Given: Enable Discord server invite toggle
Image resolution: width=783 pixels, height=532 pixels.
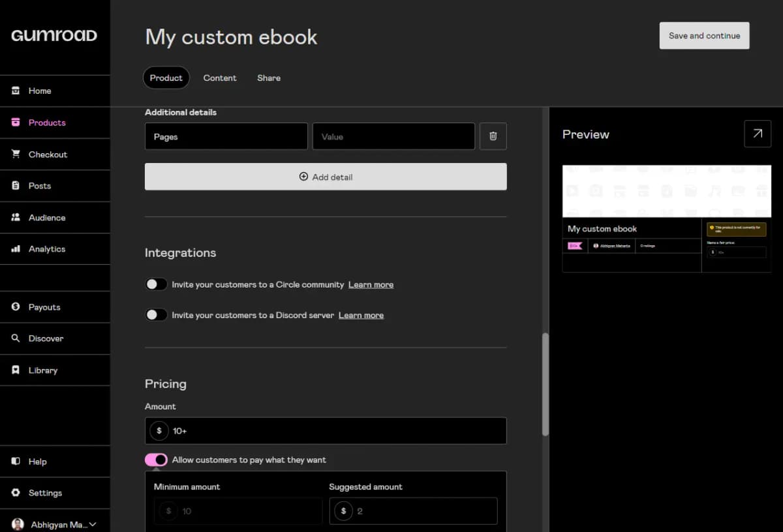Looking at the screenshot, I should [x=156, y=315].
